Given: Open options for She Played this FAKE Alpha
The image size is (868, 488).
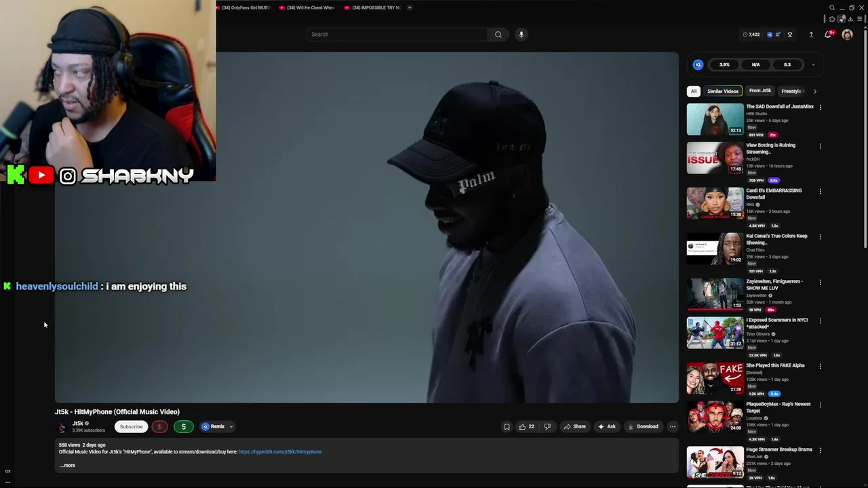Looking at the screenshot, I should [820, 366].
